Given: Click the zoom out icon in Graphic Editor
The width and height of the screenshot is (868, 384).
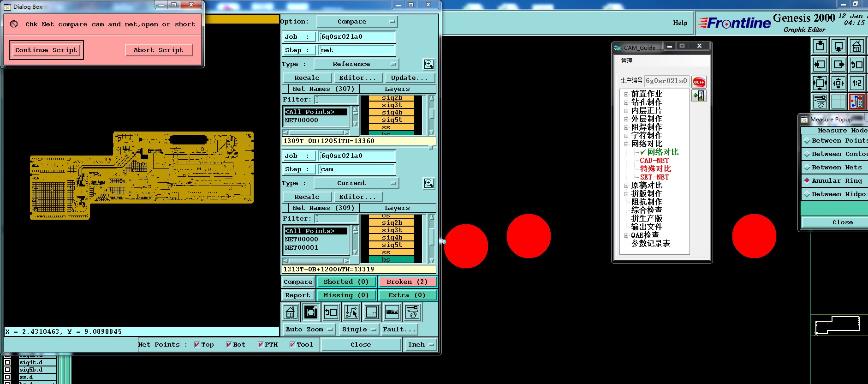Looking at the screenshot, I should (x=838, y=83).
